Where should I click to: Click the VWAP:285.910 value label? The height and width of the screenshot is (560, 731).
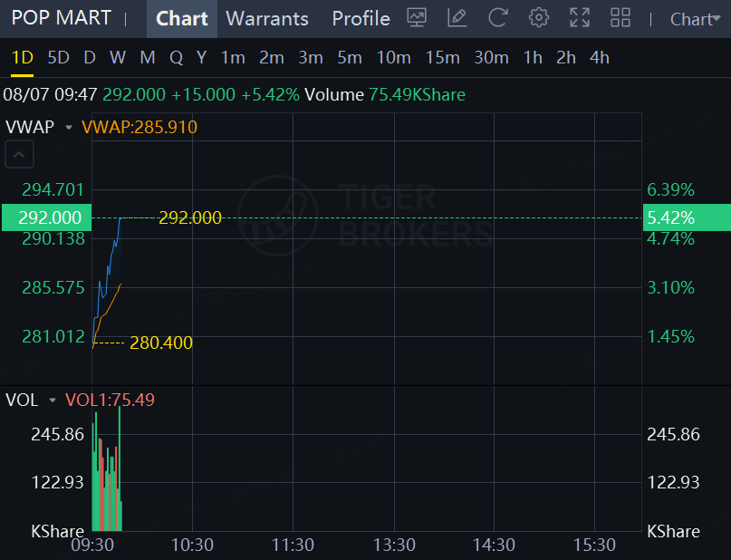click(139, 127)
